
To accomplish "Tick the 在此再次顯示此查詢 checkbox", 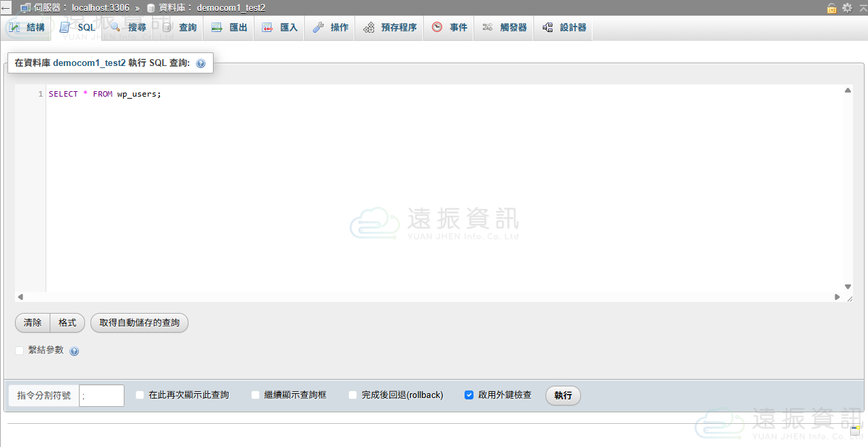I will pos(140,395).
